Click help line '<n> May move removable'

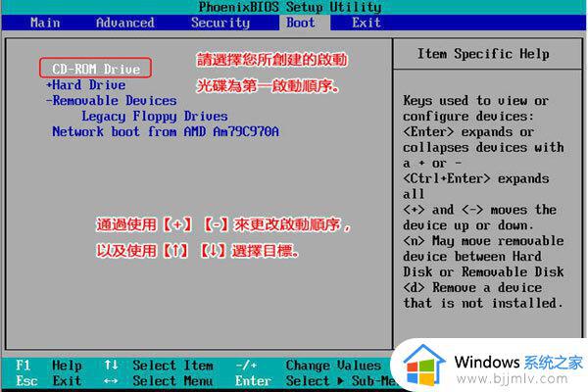point(483,241)
